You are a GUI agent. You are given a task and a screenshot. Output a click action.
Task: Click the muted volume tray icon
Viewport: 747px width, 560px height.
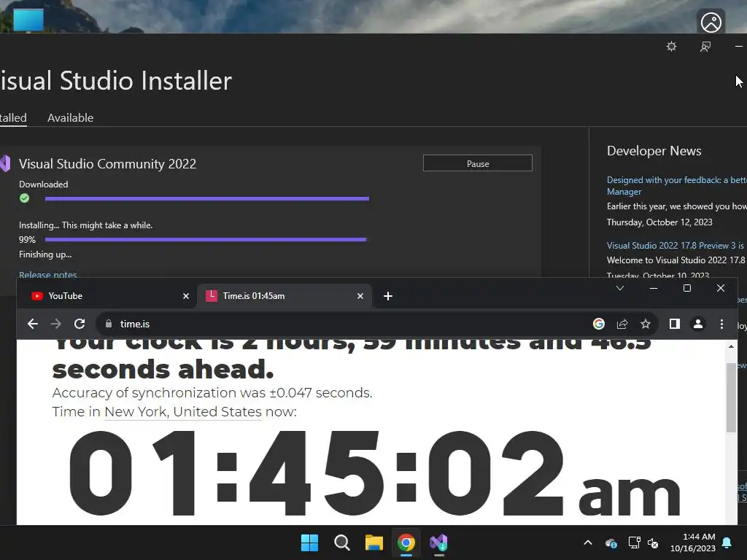coord(653,542)
